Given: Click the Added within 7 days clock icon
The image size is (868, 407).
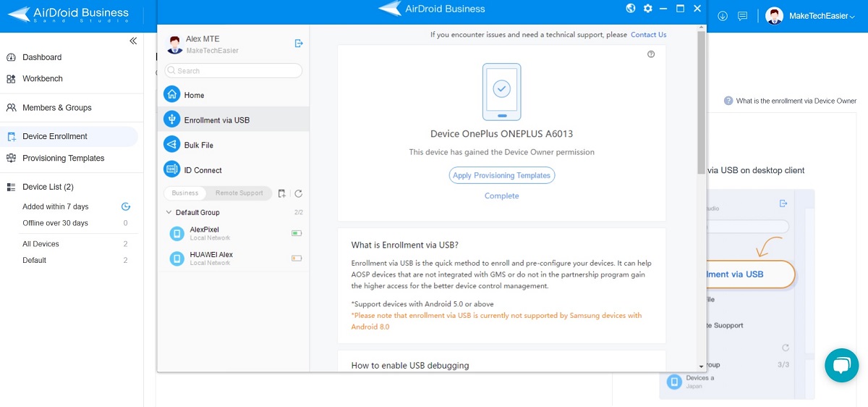Looking at the screenshot, I should [125, 206].
